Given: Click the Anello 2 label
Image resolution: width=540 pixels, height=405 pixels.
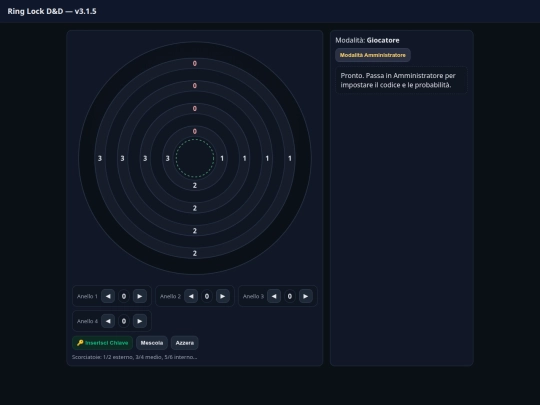Looking at the screenshot, I should tap(170, 296).
